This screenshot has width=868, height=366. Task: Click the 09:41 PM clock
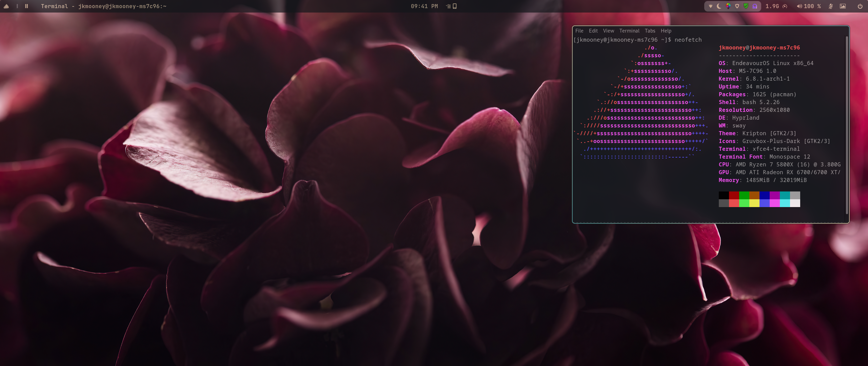click(424, 6)
